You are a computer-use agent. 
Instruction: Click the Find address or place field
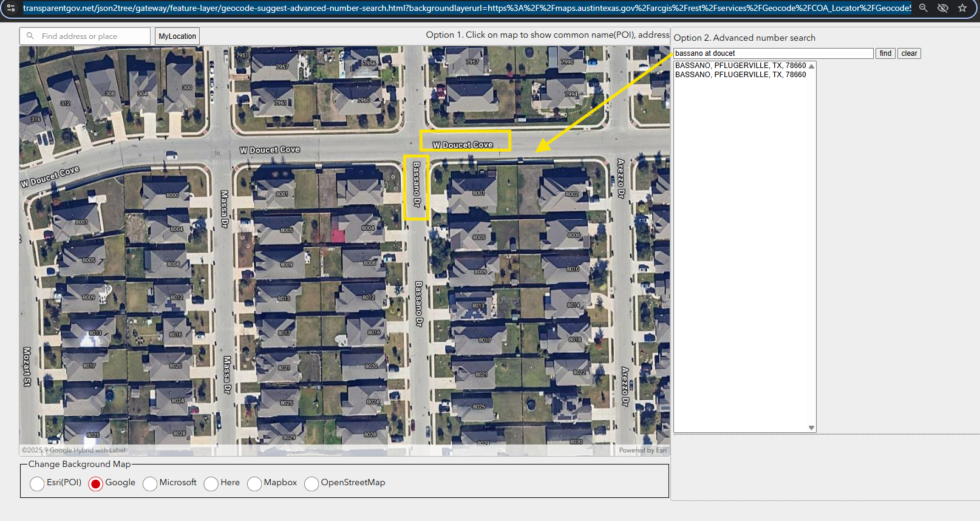tap(91, 36)
